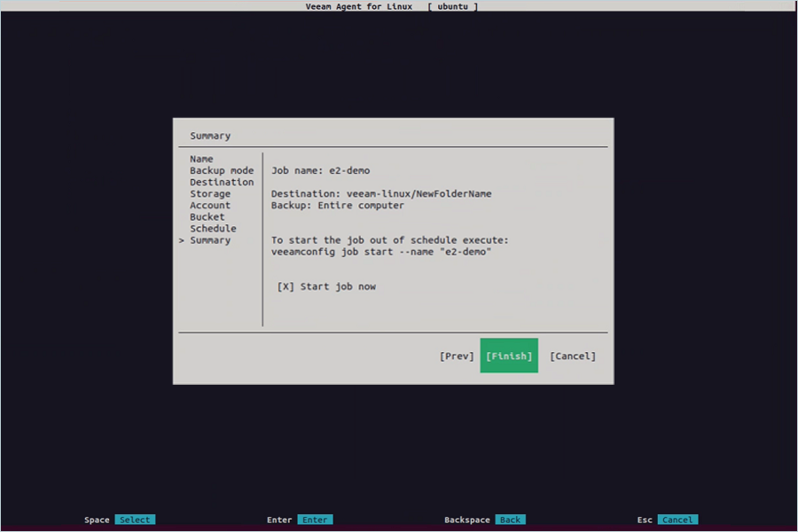Screen dimensions: 798x532
Task: Open the Backup mode step
Action: pyautogui.click(x=222, y=170)
